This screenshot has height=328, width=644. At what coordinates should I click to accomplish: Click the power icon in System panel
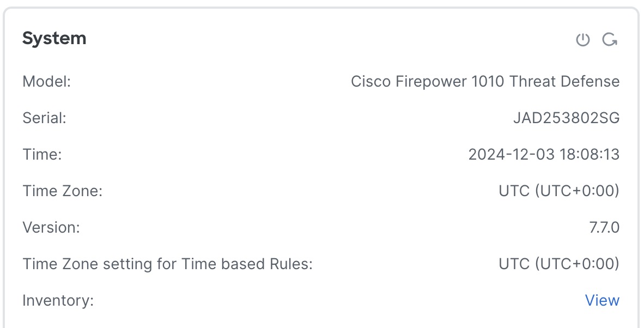[x=583, y=40]
